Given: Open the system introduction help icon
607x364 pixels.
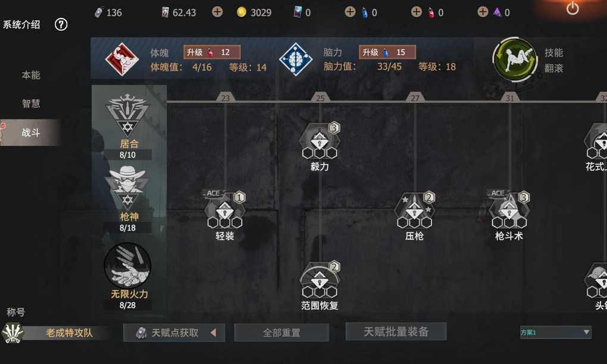Looking at the screenshot, I should (x=61, y=25).
